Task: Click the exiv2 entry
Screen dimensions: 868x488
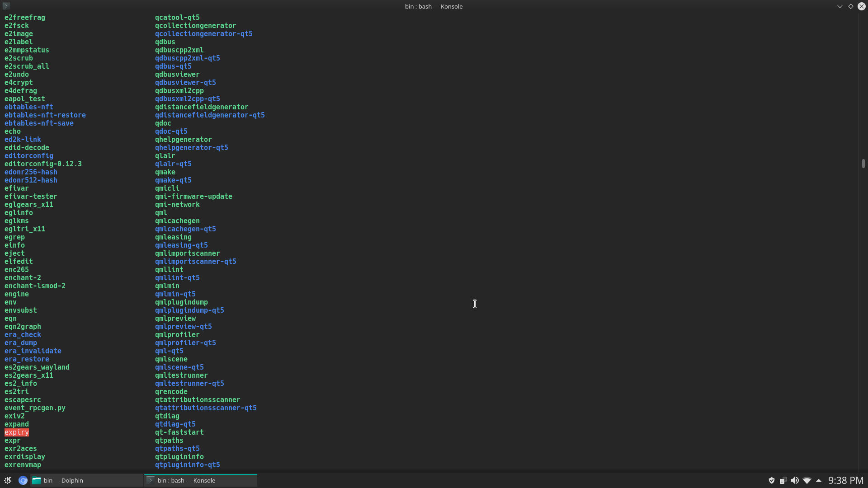Action: pyautogui.click(x=14, y=416)
